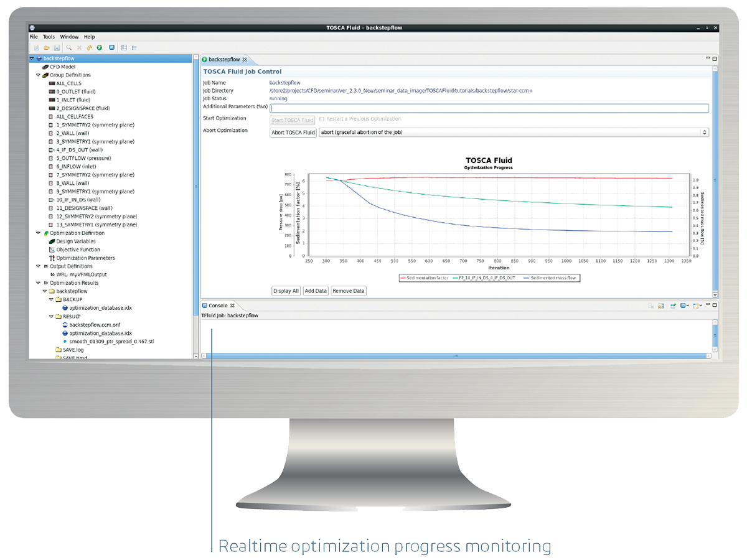Click the Abort TOSCA Fluid button
Viewport: 747px width, 560px height.
tap(293, 133)
